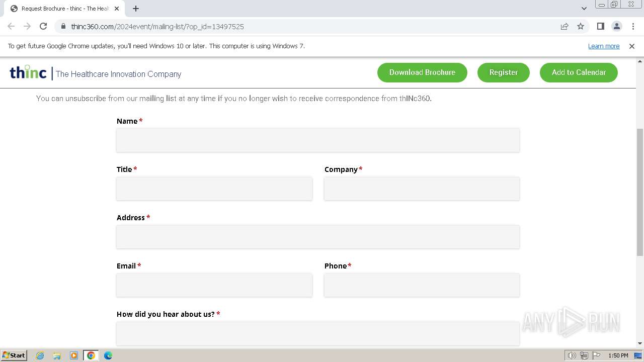The height and width of the screenshot is (362, 644).
Task: Open the Chrome profile avatar icon
Action: (617, 26)
